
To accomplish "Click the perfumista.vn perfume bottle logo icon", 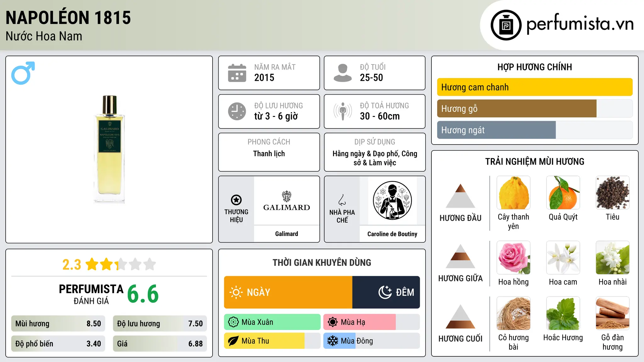I will pos(506,25).
